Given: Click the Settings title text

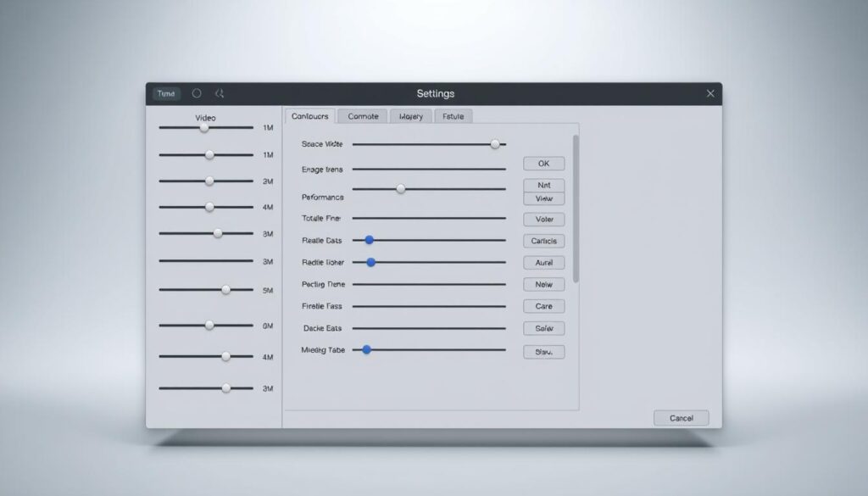Looking at the screenshot, I should [x=436, y=93].
